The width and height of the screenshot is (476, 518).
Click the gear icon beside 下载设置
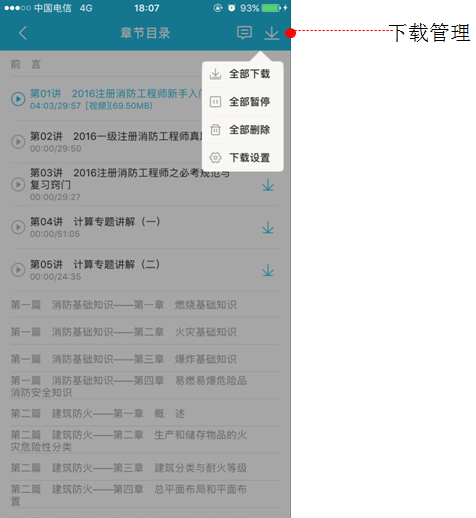pos(215,157)
